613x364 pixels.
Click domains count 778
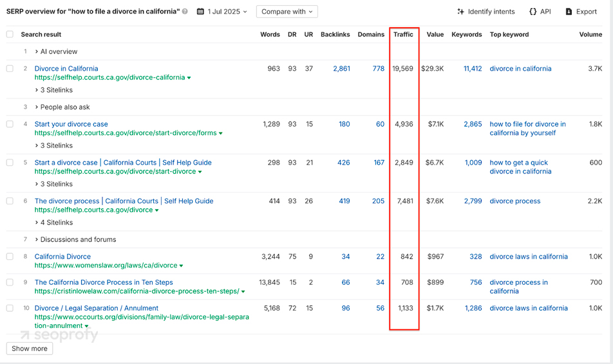tap(379, 68)
